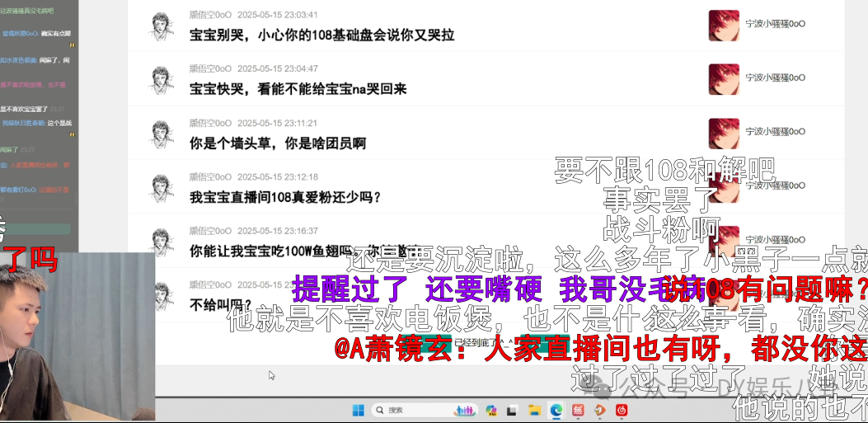
Task: Open the orange bird app on taskbar
Action: click(599, 411)
